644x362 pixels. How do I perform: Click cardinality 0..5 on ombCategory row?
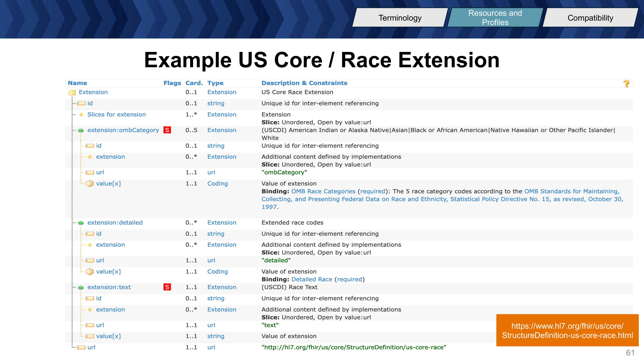[191, 130]
